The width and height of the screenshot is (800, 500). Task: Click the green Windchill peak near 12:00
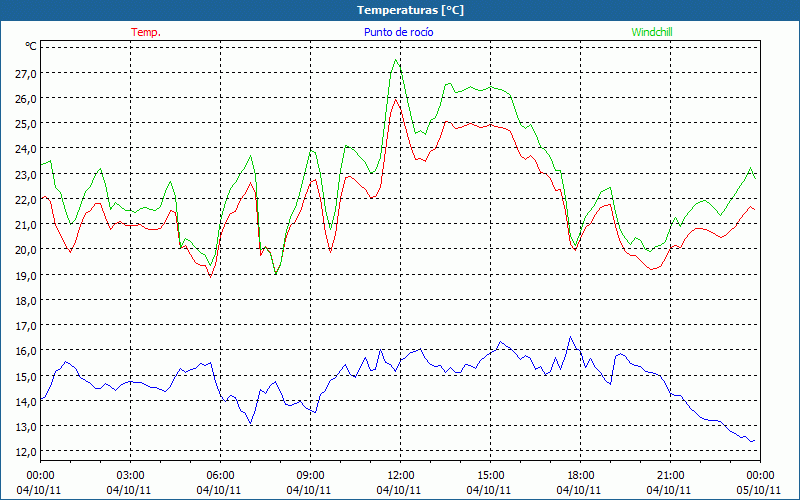(396, 60)
